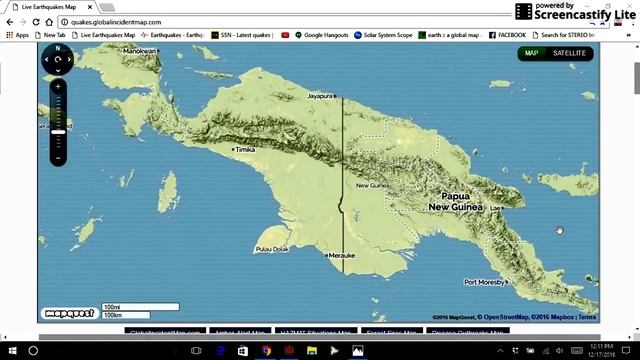The height and width of the screenshot is (360, 640).
Task: Pan the map east with right arrow
Action: (x=69, y=60)
